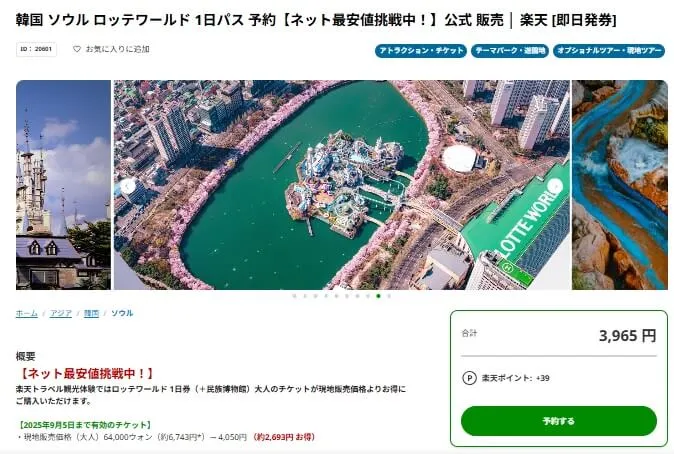Open the aerial Lotte World main photo
674x454 pixels.
point(342,185)
